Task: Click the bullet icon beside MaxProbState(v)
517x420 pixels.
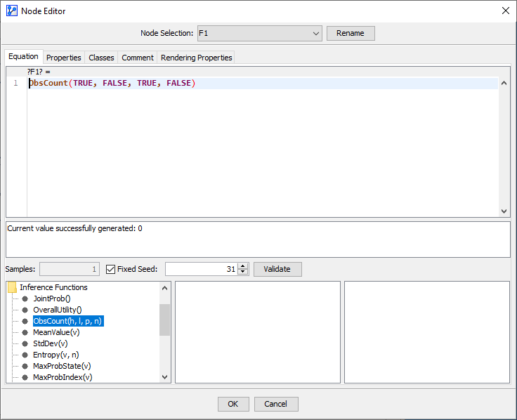Action: [x=25, y=366]
